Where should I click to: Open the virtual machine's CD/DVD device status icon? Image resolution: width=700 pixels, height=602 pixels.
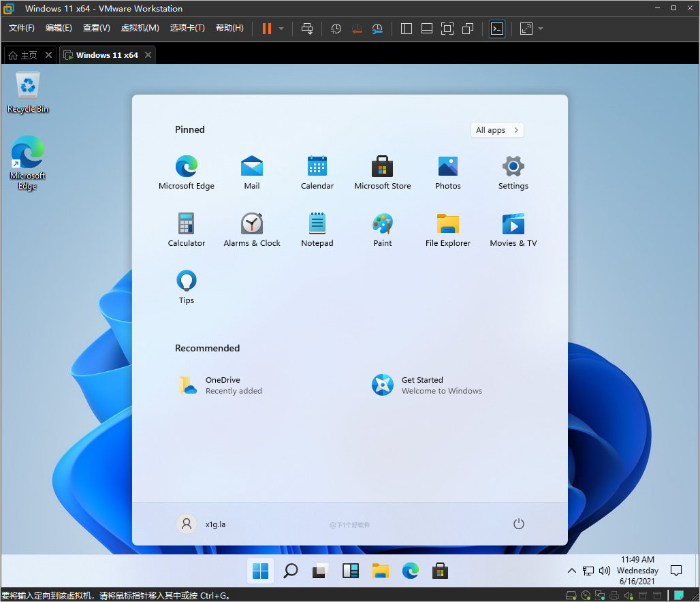tap(586, 595)
